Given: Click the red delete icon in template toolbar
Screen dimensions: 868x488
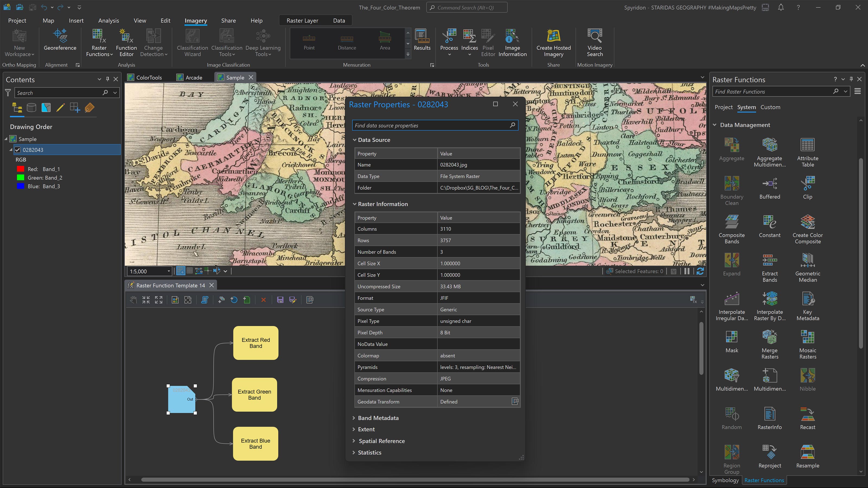Looking at the screenshot, I should (x=263, y=300).
